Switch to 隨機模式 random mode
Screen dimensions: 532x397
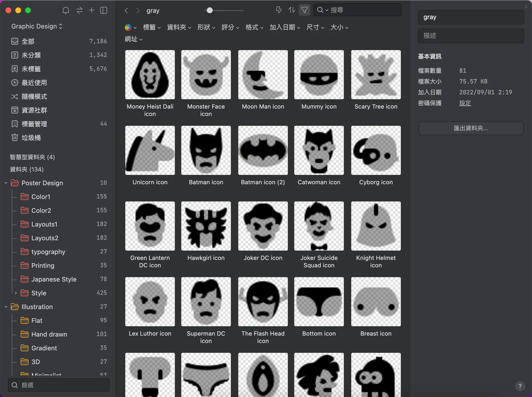click(59, 96)
